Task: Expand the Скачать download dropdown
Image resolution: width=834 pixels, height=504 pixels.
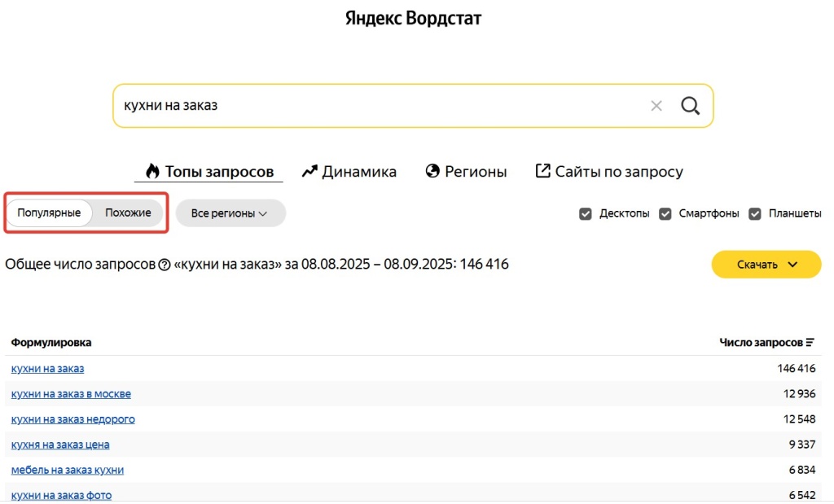Action: [x=766, y=265]
